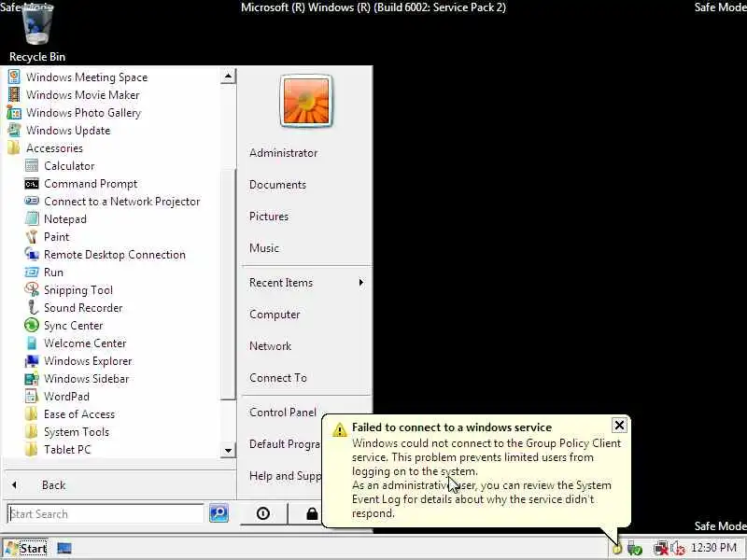Click the Start button
Image resolution: width=747 pixels, height=560 pixels.
[x=25, y=548]
